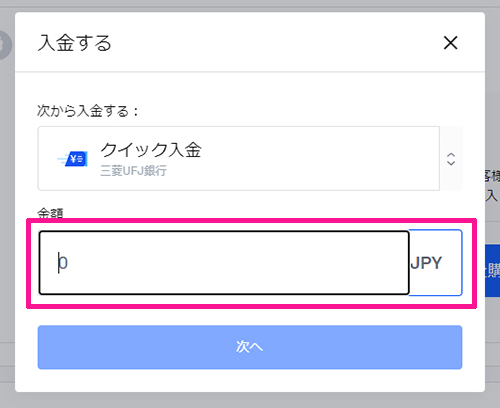Screen dimensions: 500x408
Task: Click the 入金する dialog title
Action: (x=74, y=43)
